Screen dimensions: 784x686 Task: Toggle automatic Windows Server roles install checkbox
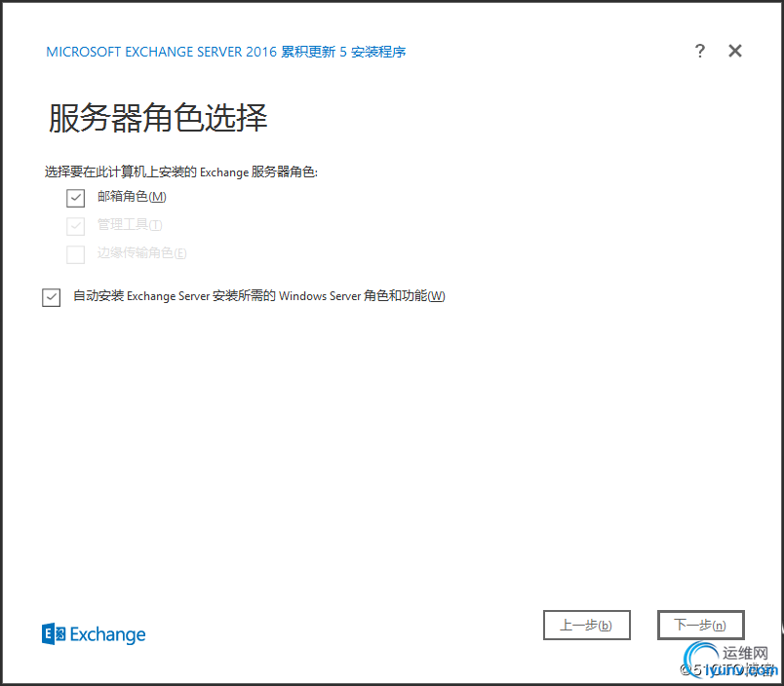point(51,297)
